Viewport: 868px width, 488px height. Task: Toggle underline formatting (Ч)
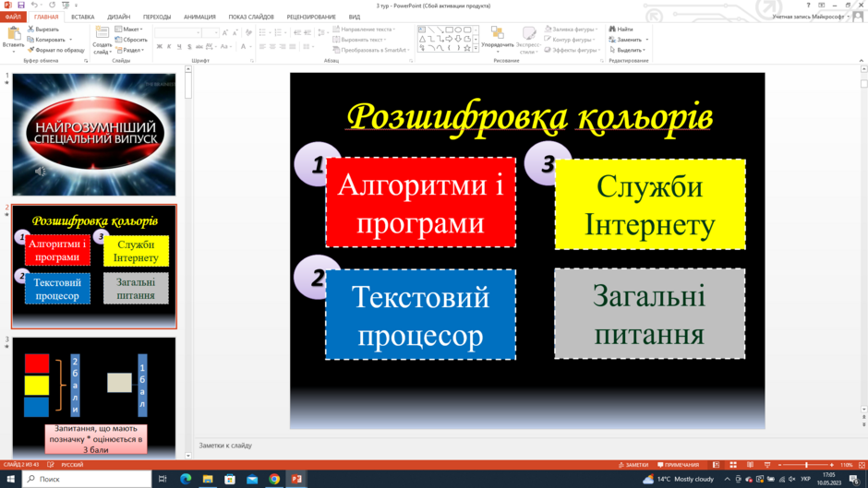[179, 47]
